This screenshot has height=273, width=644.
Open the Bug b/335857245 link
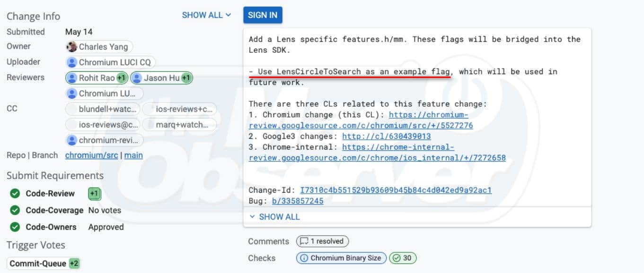pyautogui.click(x=298, y=201)
